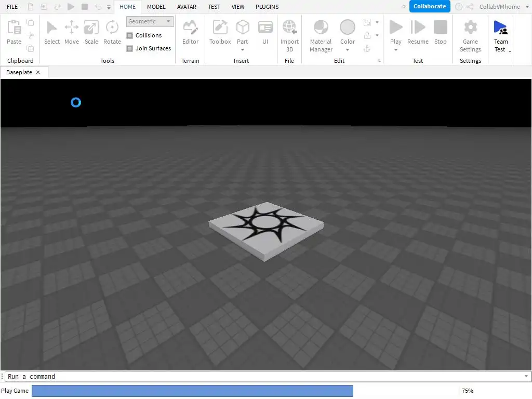The image size is (532, 399).
Task: Click the Open file icon in quick access bar
Action: (x=44, y=6)
